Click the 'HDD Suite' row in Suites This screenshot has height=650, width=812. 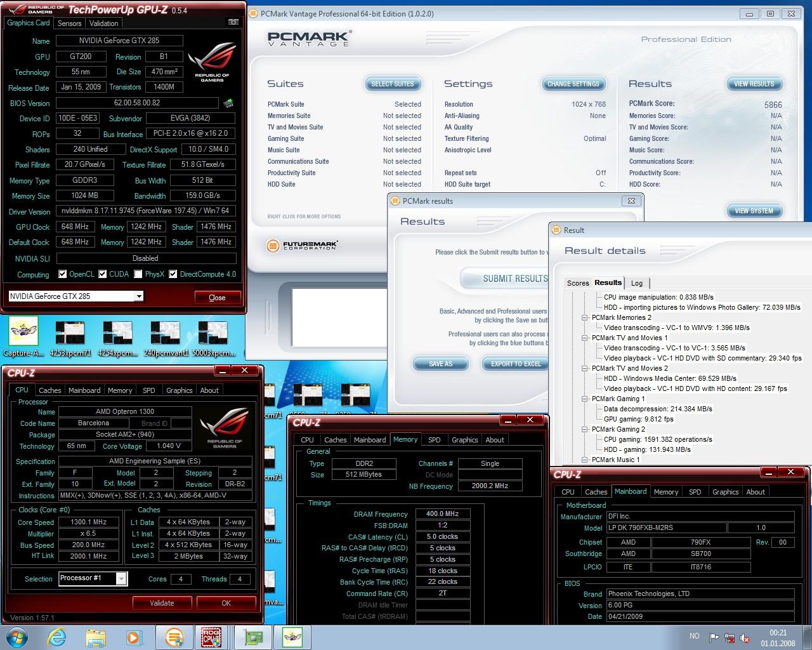click(344, 184)
